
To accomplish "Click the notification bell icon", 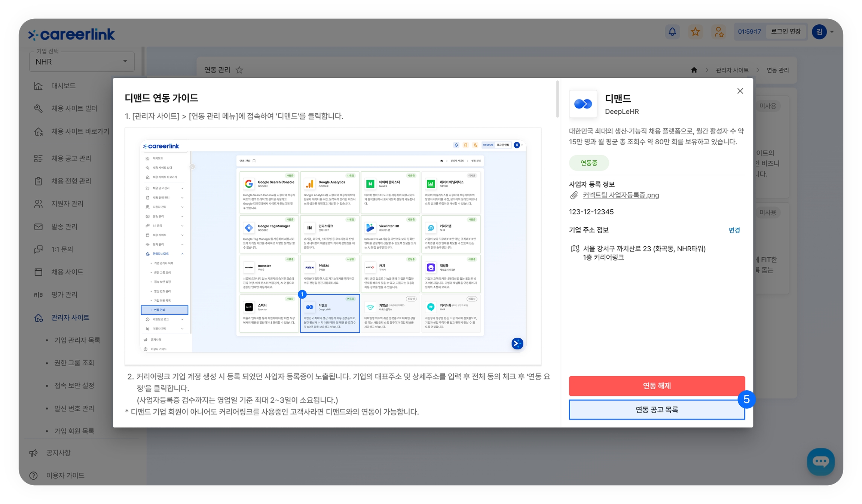I will click(672, 32).
